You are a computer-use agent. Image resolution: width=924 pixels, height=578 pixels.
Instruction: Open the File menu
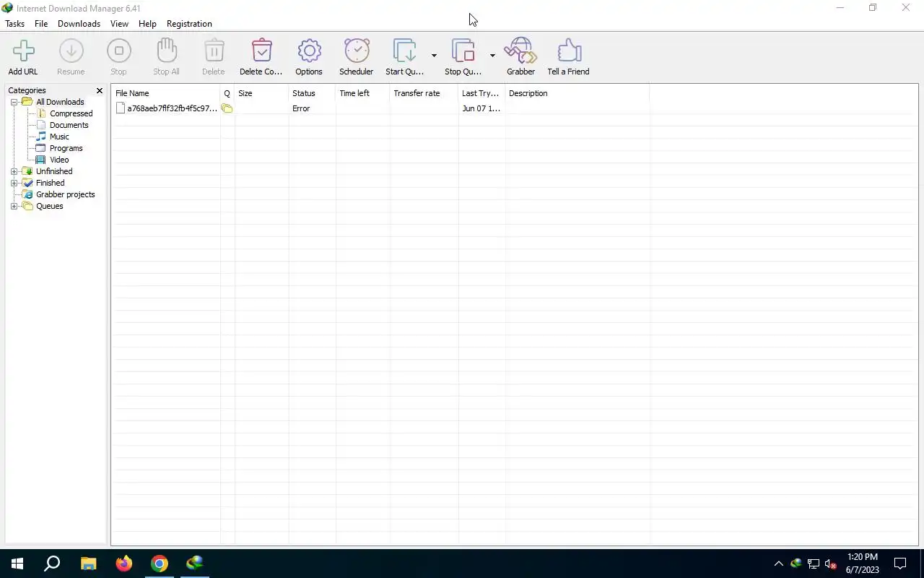pyautogui.click(x=41, y=24)
